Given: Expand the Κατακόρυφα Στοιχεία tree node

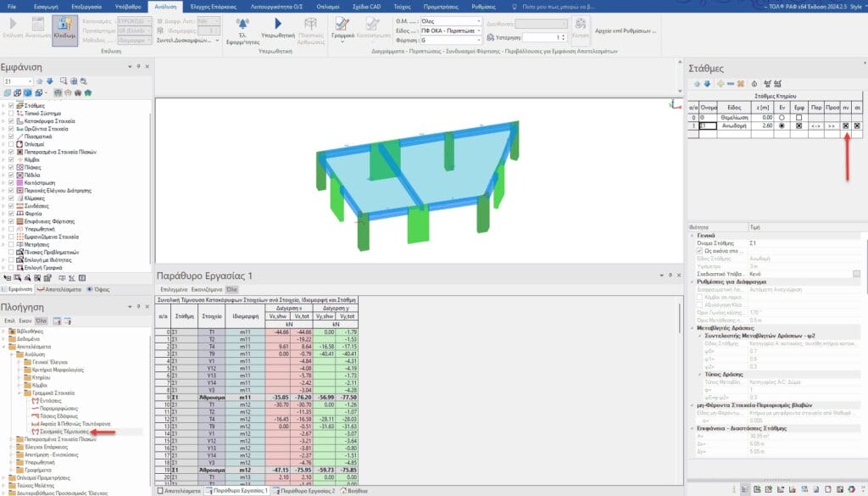Looking at the screenshot, I should [x=4, y=121].
